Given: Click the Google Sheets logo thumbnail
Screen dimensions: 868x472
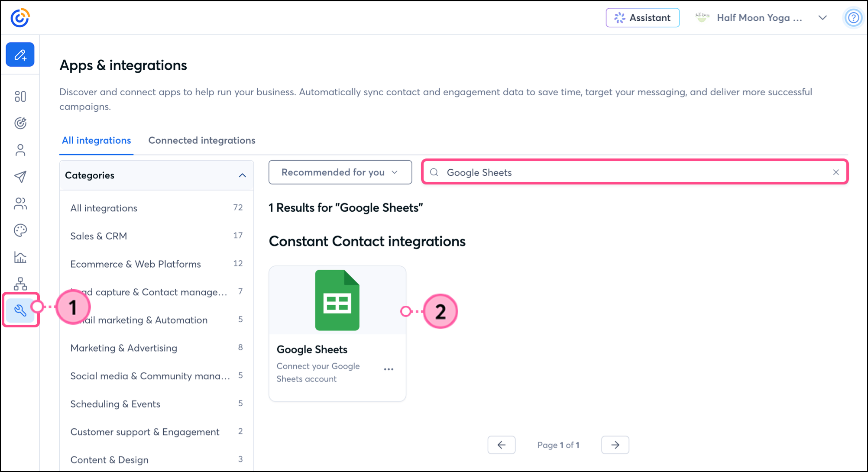Looking at the screenshot, I should tap(337, 300).
